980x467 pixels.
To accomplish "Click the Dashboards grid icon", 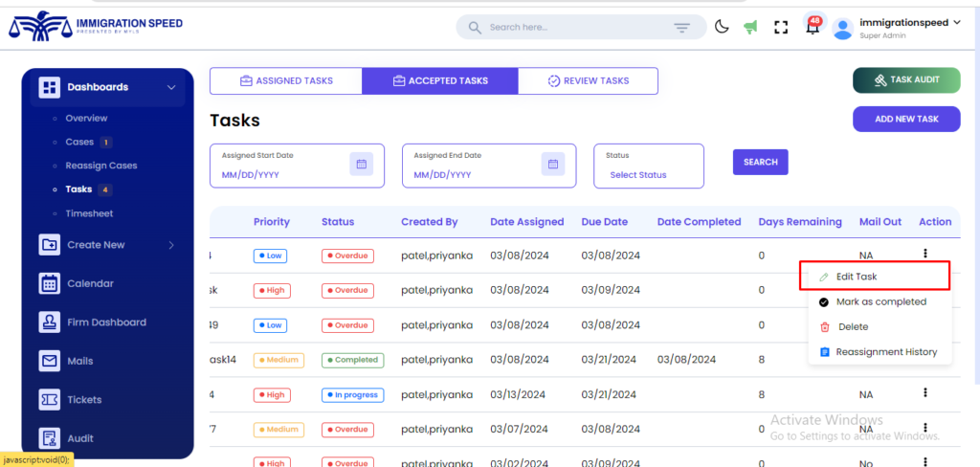I will [x=50, y=87].
